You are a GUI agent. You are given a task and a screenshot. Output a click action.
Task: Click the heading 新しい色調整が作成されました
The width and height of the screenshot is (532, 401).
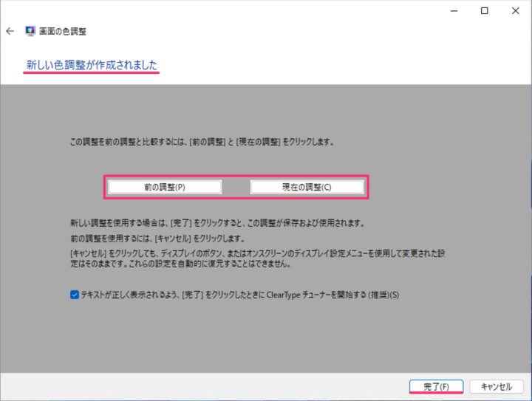pos(92,65)
